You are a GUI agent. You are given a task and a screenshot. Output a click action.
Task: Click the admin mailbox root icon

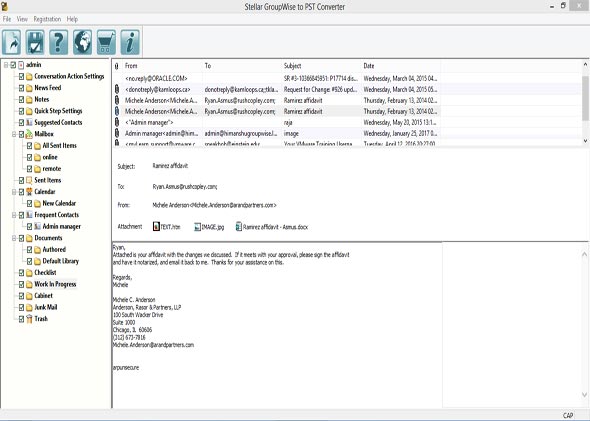(x=21, y=65)
